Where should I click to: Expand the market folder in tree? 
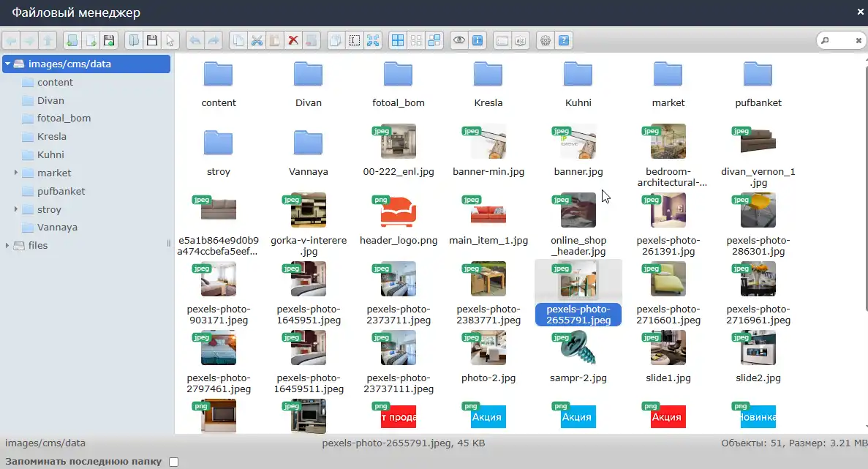(16, 173)
